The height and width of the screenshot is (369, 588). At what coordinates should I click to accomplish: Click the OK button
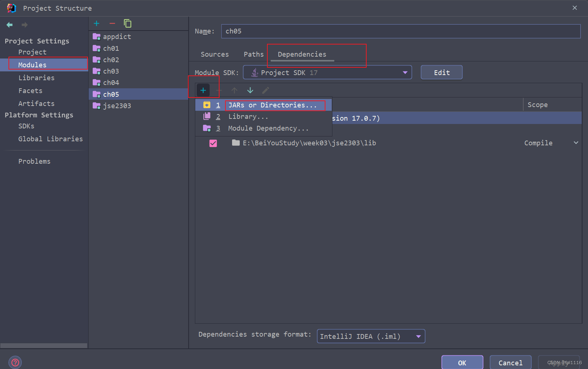[x=462, y=363]
